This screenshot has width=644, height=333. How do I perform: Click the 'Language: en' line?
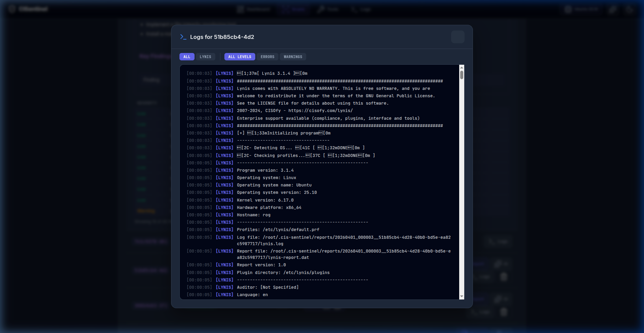pos(320,295)
